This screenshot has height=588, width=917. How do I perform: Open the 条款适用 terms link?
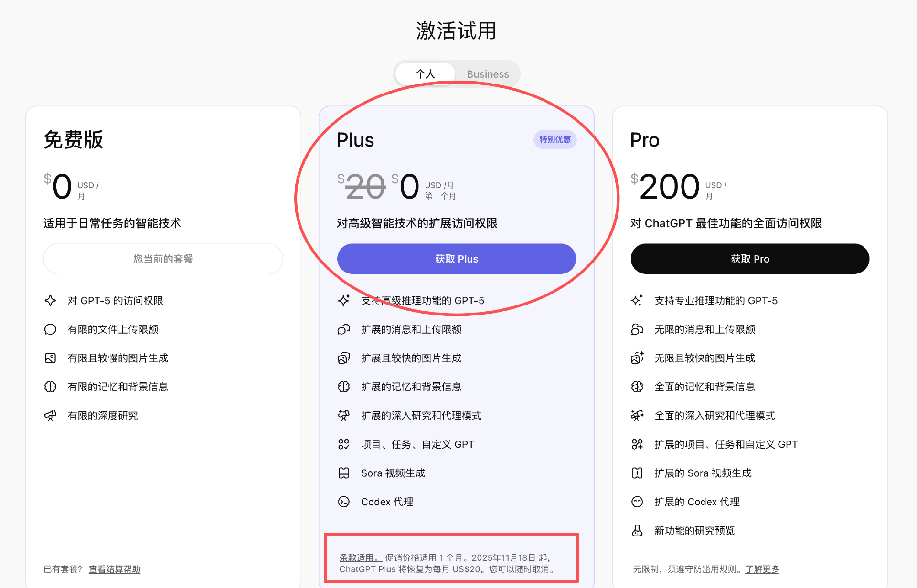click(x=359, y=557)
